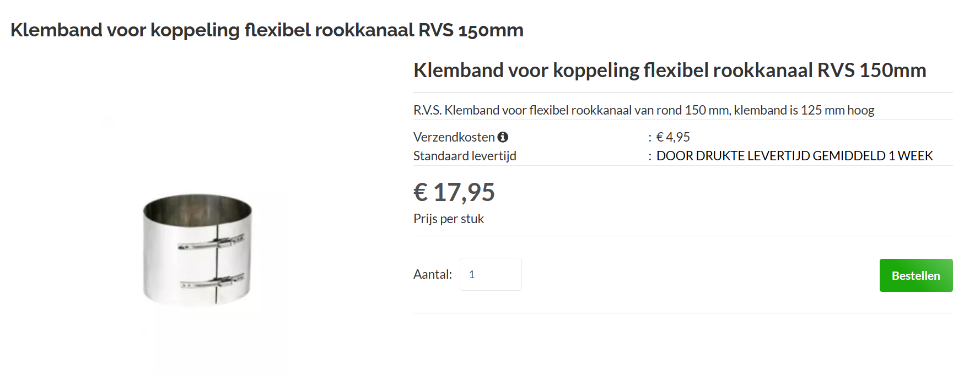Viewport: 980px width, 374px height.
Task: Click the dark open top of the clamp photo
Action: (197, 208)
